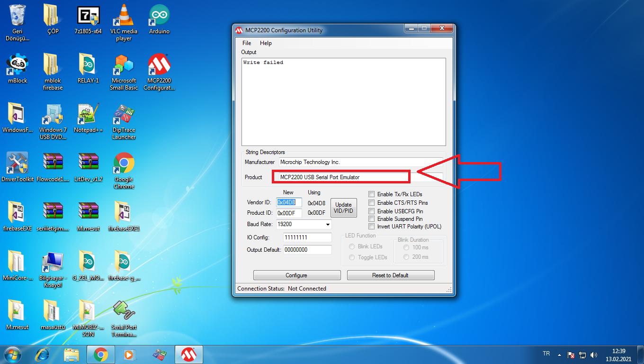Select the Toggle LEDs radio button
644x364 pixels.
352,257
